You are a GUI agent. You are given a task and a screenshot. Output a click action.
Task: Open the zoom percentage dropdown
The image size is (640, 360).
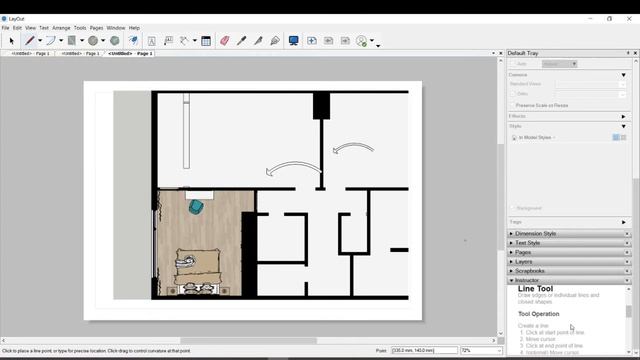point(499,351)
